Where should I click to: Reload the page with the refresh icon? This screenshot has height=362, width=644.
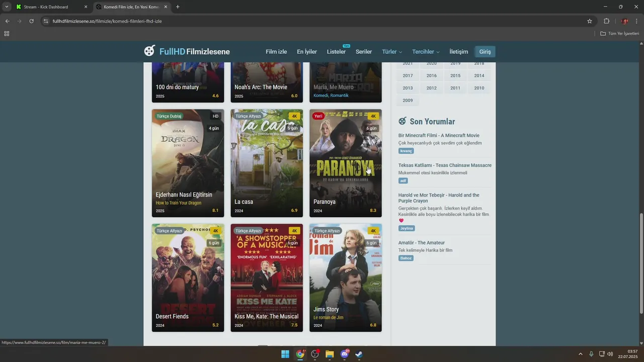click(x=31, y=21)
